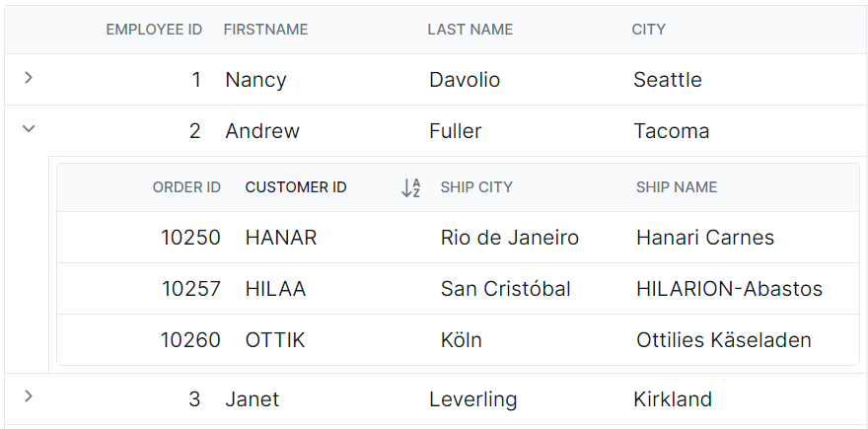
Task: Sort by Order ID column header
Action: click(186, 187)
